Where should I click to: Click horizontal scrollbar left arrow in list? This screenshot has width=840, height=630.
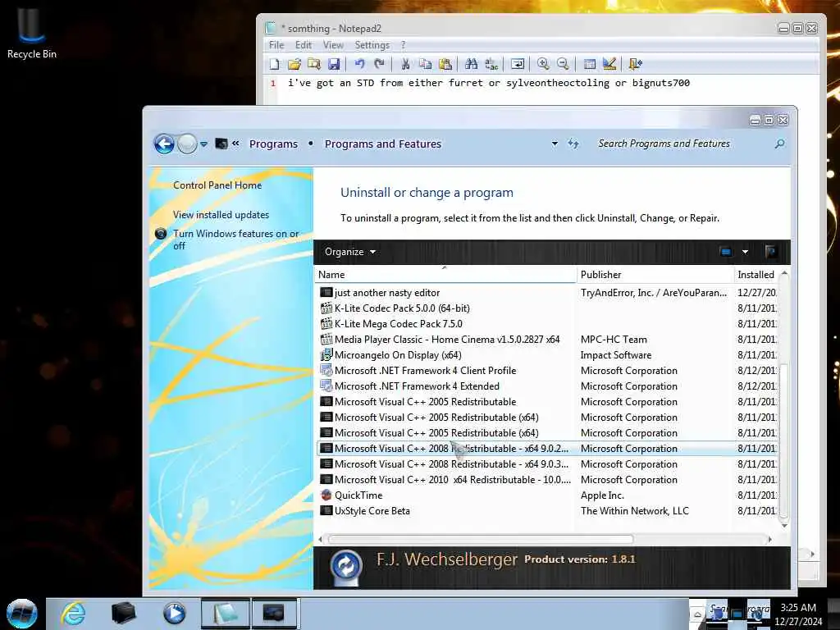tap(321, 540)
